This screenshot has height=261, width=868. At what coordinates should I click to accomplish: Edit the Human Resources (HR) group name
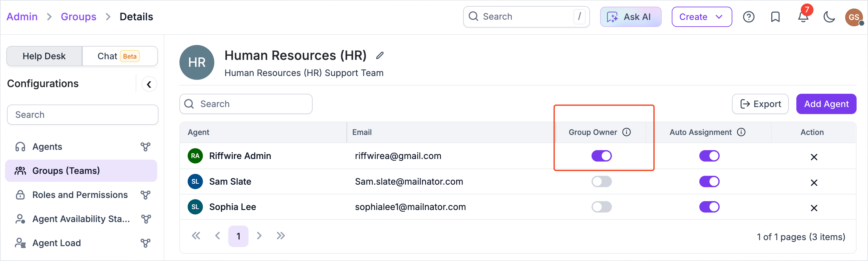[x=380, y=55]
